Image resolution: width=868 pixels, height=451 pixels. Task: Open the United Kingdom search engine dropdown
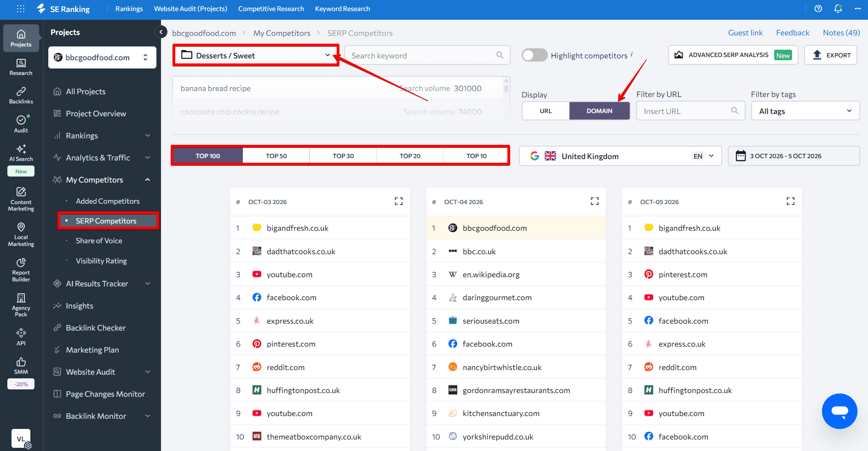click(620, 156)
